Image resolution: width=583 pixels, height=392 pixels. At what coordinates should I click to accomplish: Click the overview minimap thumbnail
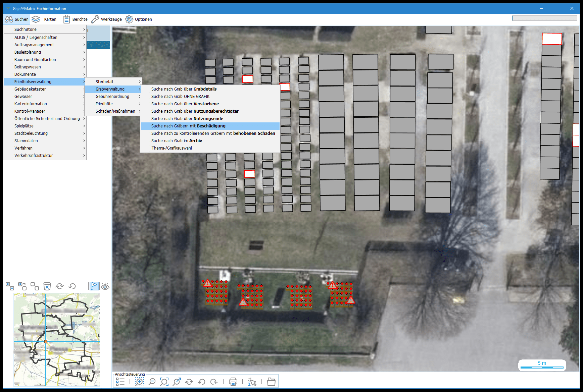click(x=56, y=339)
